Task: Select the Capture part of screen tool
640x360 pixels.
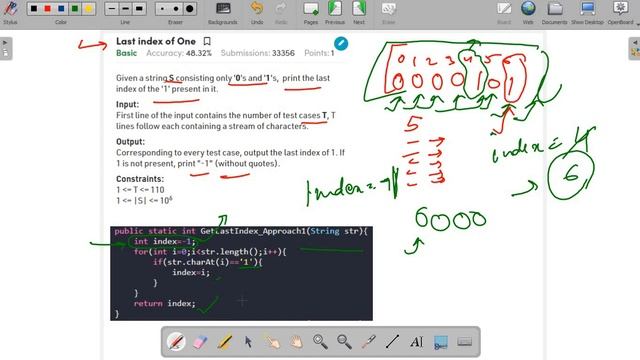Action: click(440, 342)
